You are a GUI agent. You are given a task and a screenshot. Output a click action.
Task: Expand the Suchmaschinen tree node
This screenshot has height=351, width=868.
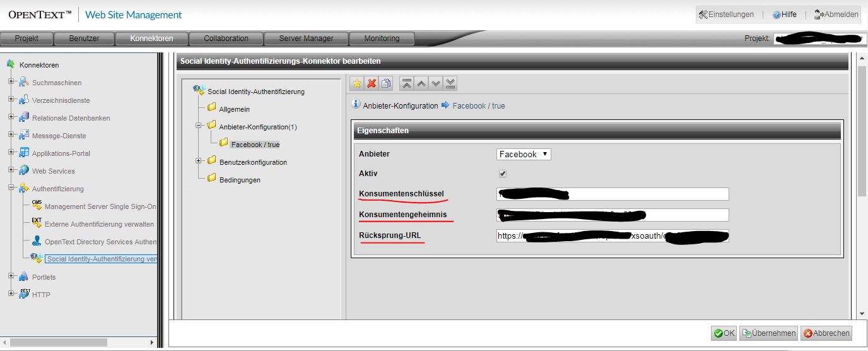point(11,82)
